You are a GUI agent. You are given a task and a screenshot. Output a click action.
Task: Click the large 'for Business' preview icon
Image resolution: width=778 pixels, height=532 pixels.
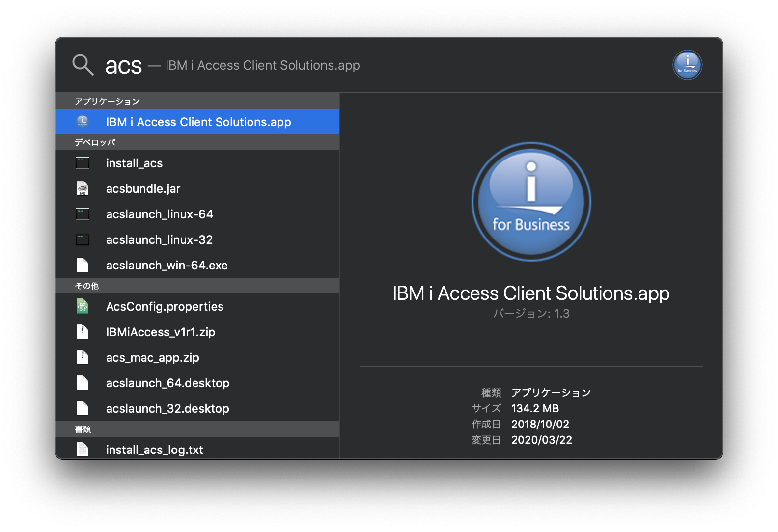(x=531, y=201)
